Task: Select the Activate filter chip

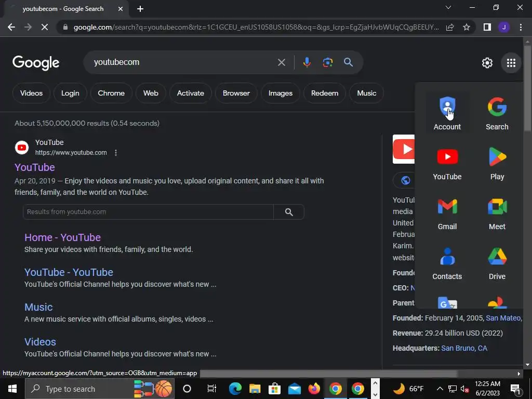Action: 190,94
